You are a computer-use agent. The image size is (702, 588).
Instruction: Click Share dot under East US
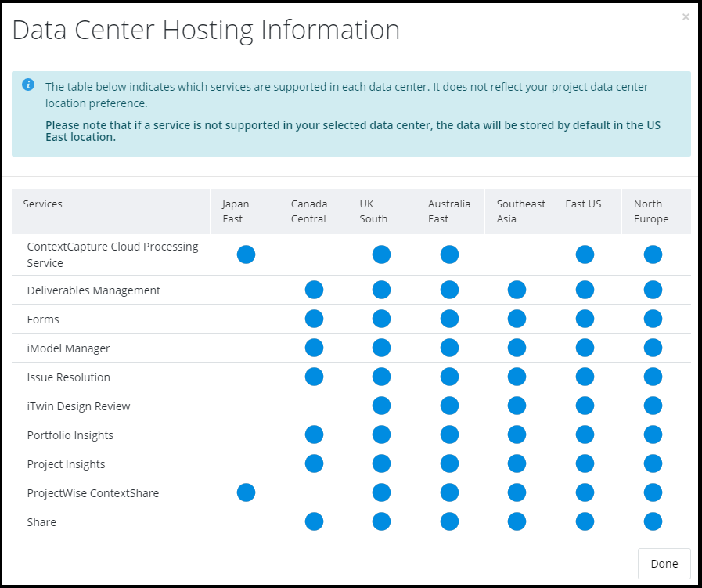pyautogui.click(x=585, y=521)
